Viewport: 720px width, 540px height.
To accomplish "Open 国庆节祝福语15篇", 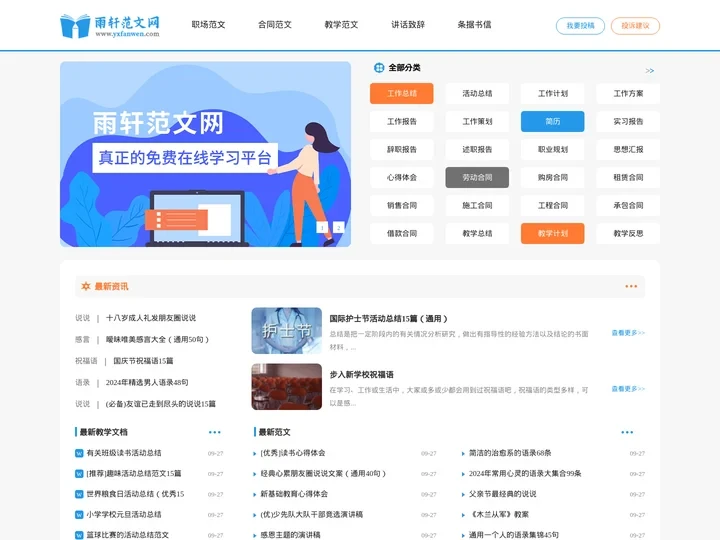I will tap(143, 361).
